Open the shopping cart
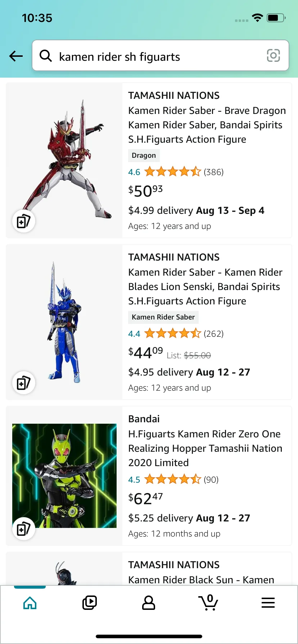The width and height of the screenshot is (298, 644). pyautogui.click(x=208, y=603)
